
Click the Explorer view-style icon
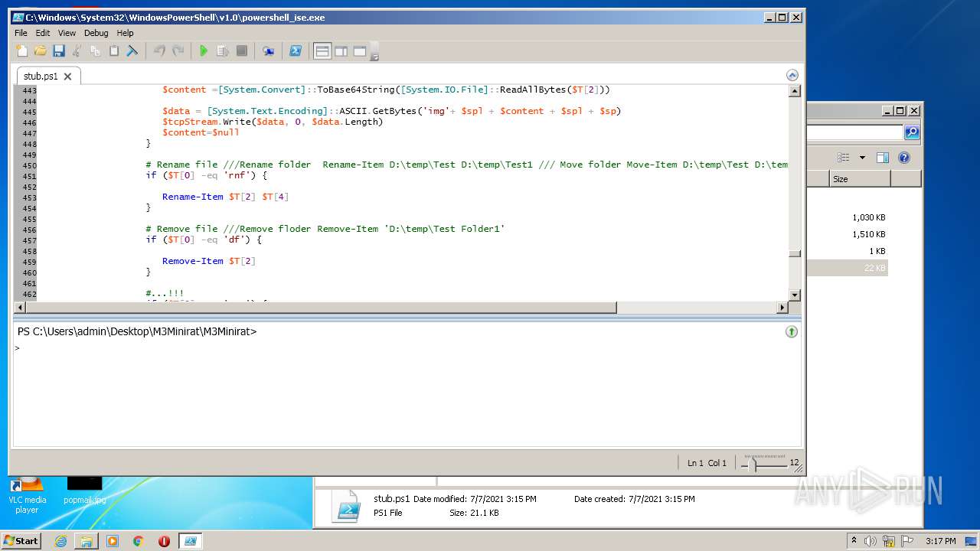[844, 158]
